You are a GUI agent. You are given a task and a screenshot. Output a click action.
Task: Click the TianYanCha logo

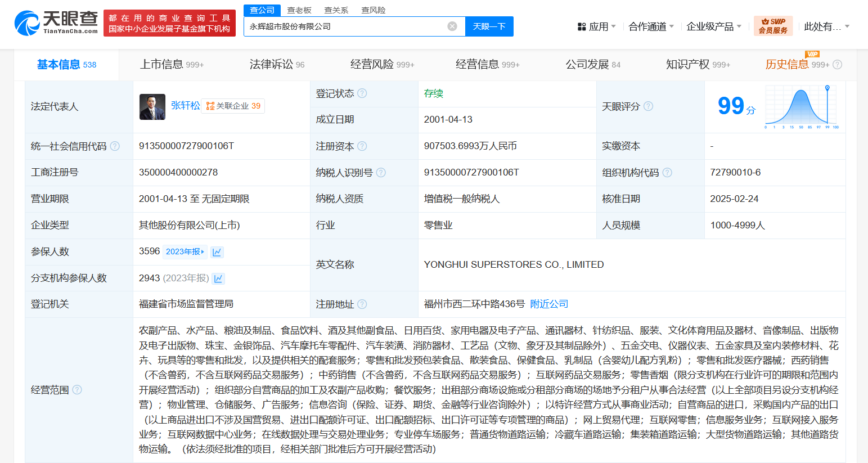[x=56, y=23]
